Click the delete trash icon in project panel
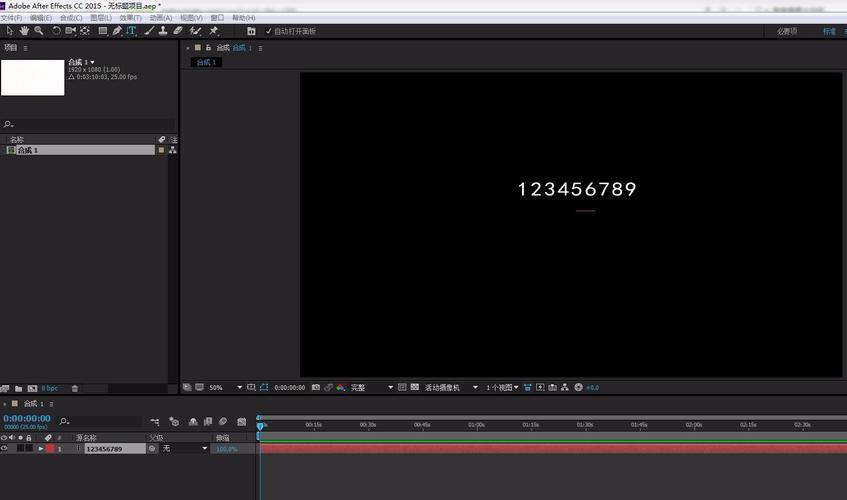Viewport: 847px width, 500px height. (x=75, y=388)
